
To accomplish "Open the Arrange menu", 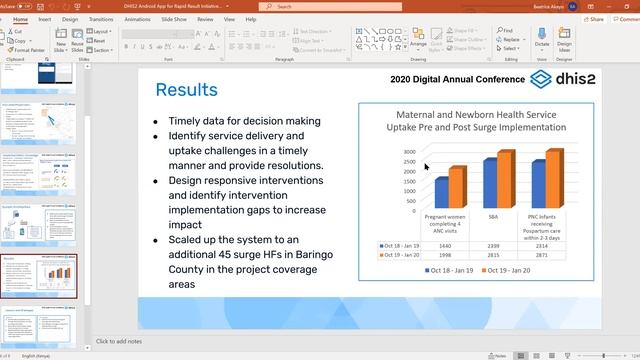I will (x=418, y=40).
